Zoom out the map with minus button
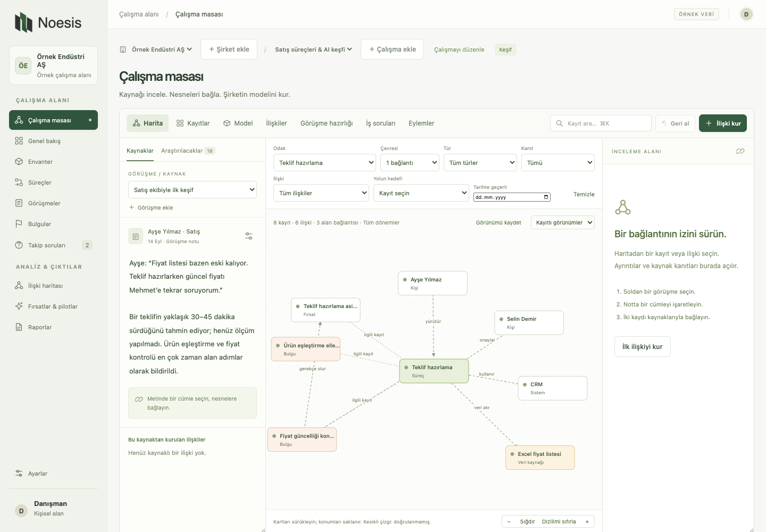The width and height of the screenshot is (766, 532). 509,522
